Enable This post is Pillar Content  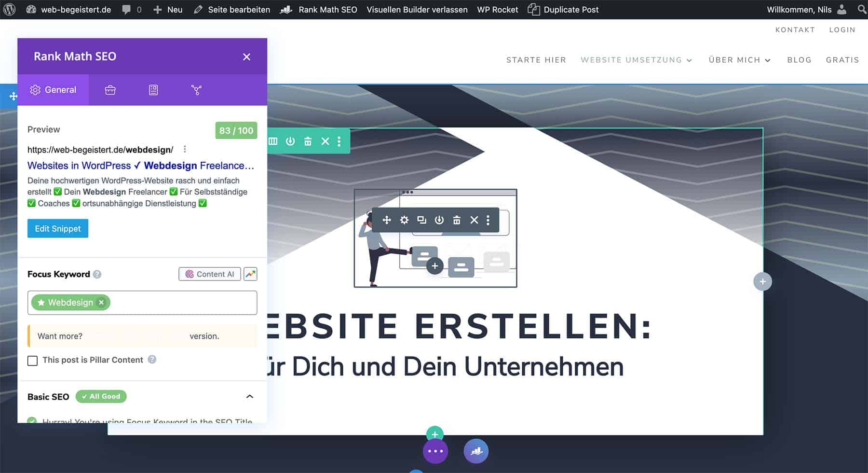[32, 361]
